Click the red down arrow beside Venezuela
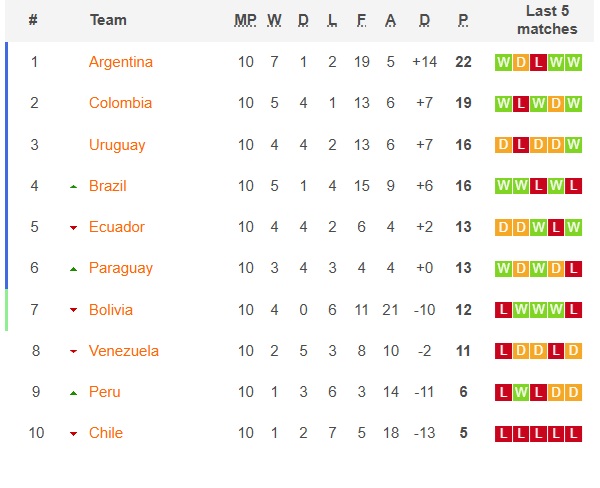600x488 pixels. point(73,351)
